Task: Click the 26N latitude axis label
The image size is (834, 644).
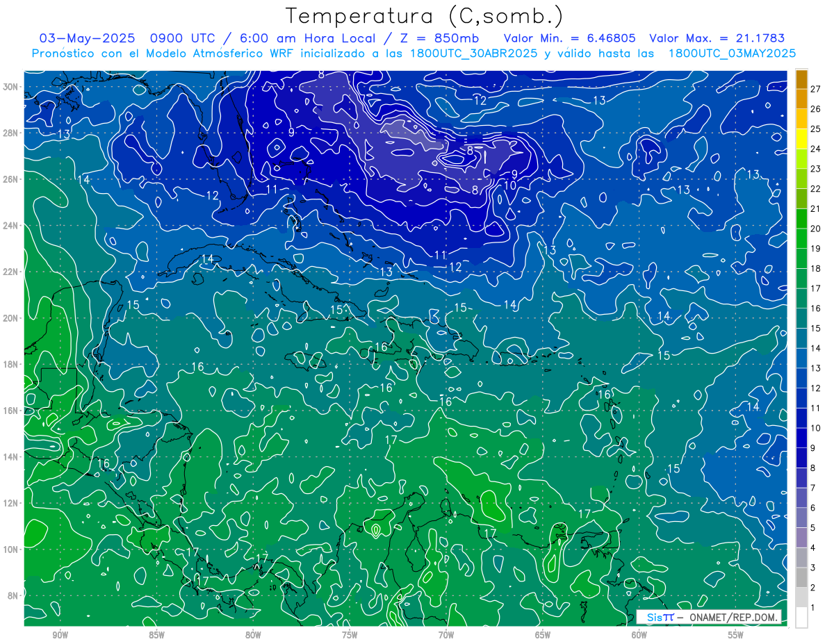Action: click(x=11, y=179)
